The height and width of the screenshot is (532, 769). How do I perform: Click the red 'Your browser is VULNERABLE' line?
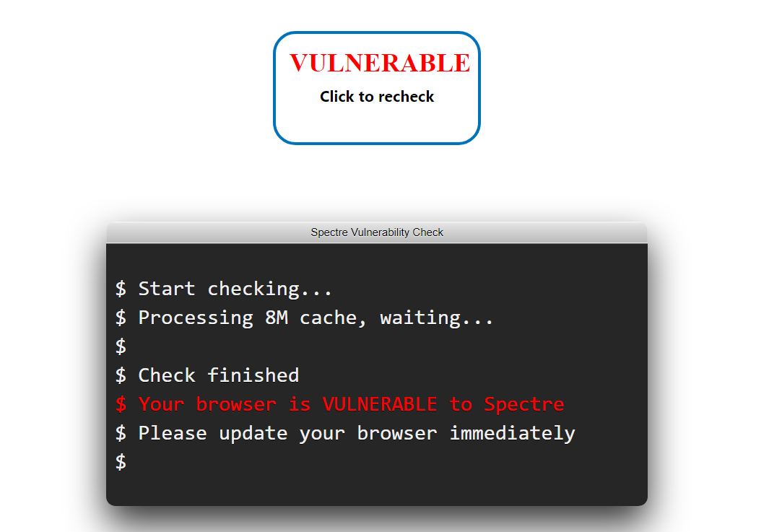click(x=340, y=404)
